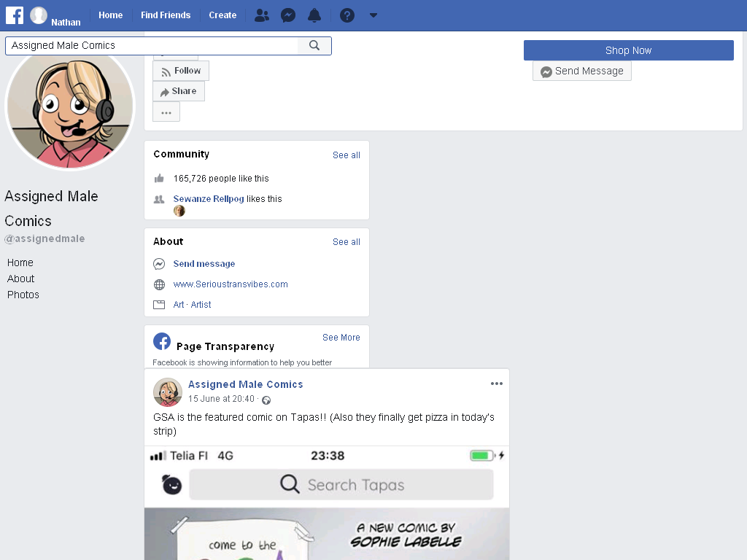Image resolution: width=747 pixels, height=560 pixels.
Task: Open the www.Serioustransvibes.com link
Action: click(231, 284)
